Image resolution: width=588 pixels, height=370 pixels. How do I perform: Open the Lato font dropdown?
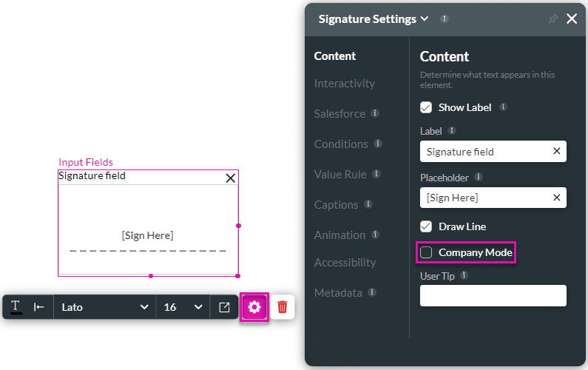coord(104,307)
